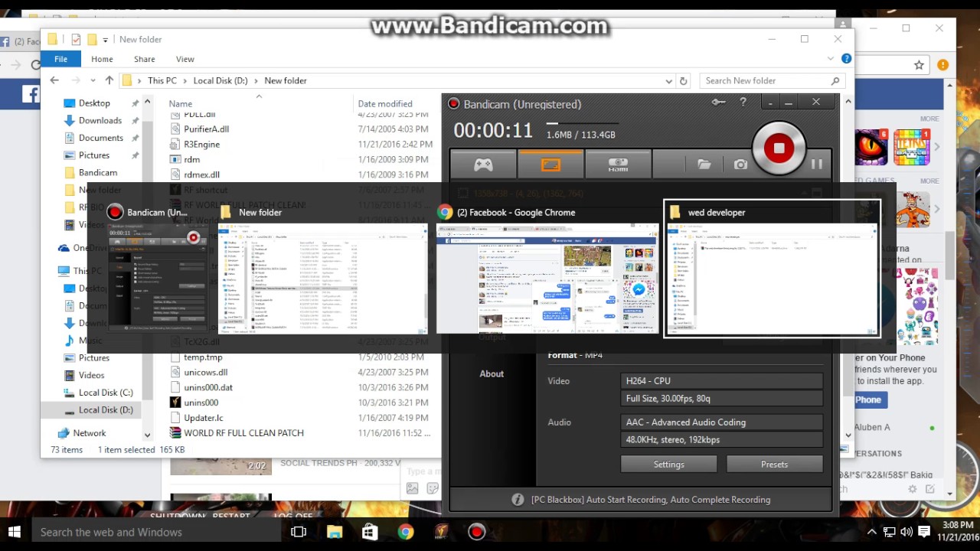
Task: Switch to Bandicam thumbnail in task switcher
Action: [x=158, y=268]
